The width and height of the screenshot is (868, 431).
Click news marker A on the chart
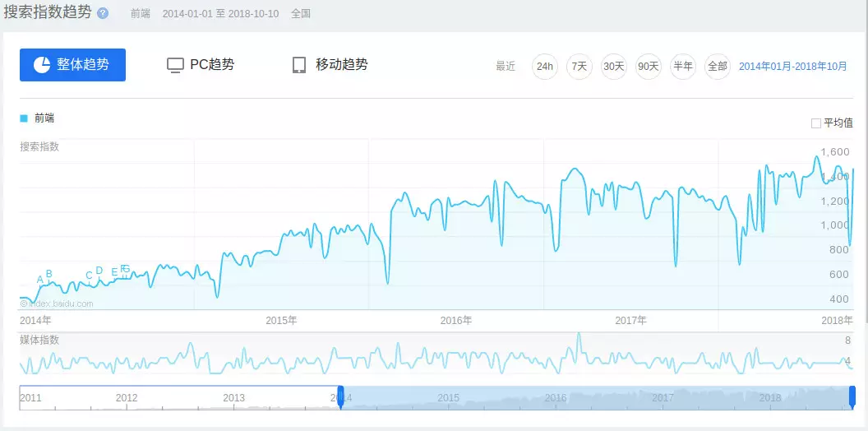pos(40,280)
